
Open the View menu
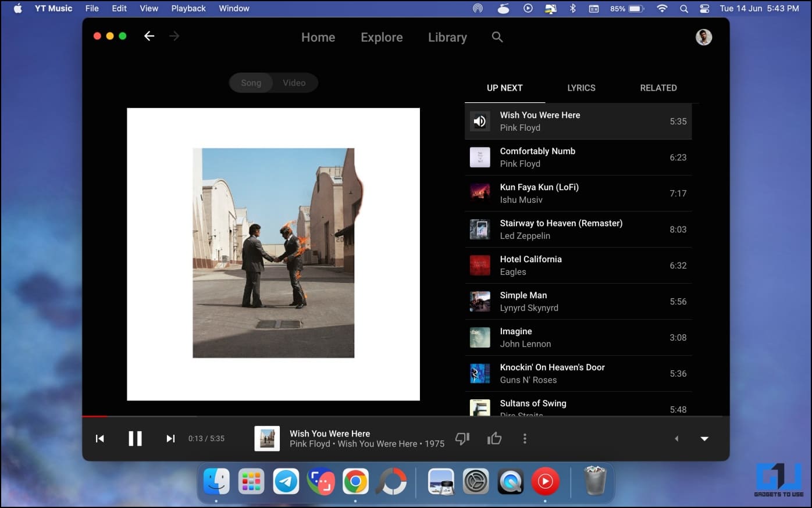pyautogui.click(x=149, y=8)
